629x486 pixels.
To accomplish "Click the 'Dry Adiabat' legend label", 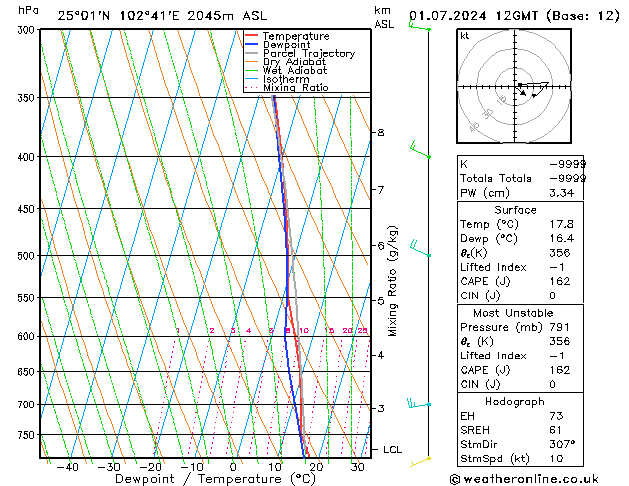I will [294, 62].
